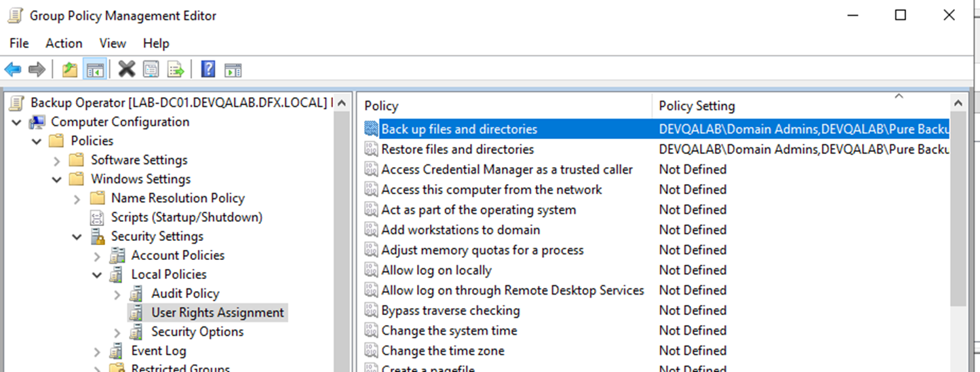Viewport: 980px width, 372px height.
Task: Open Properties toolbar icon
Action: (x=151, y=69)
